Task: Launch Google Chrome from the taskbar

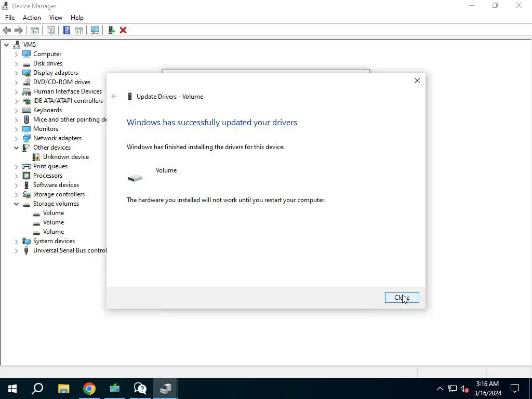Action: (89, 389)
